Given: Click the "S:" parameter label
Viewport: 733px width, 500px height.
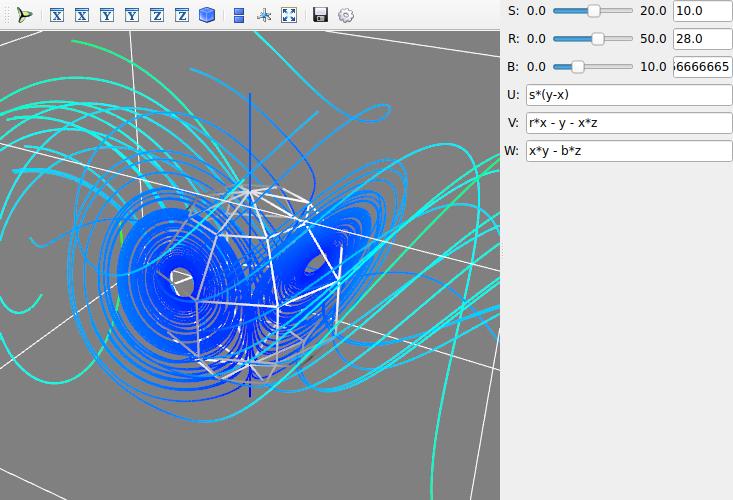Looking at the screenshot, I should point(513,11).
